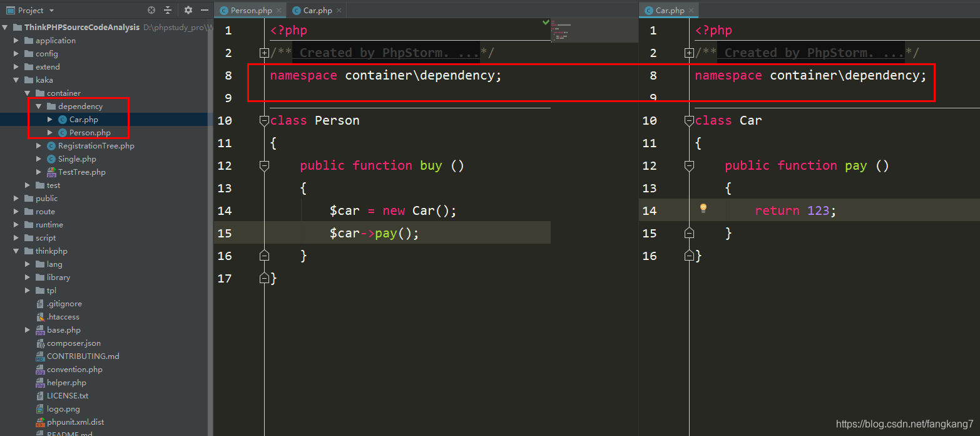The image size is (980, 436).
Task: Click the locate-in-project crosshair icon
Action: (151, 10)
